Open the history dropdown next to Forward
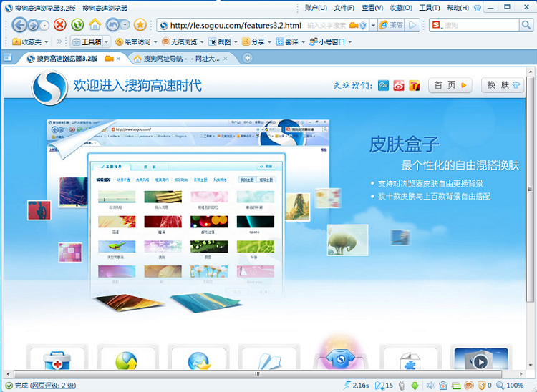 [44, 25]
